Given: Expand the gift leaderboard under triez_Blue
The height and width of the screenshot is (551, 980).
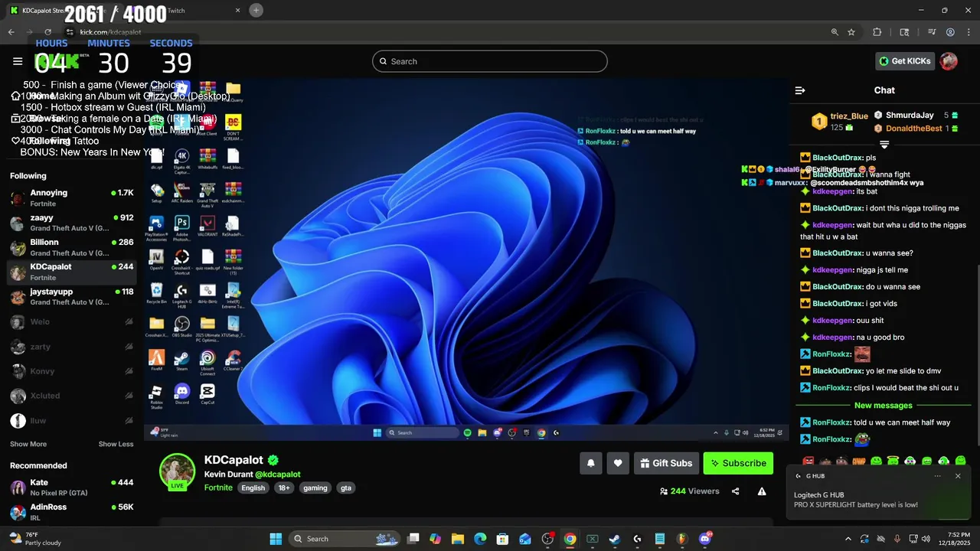Looking at the screenshot, I should (x=884, y=145).
